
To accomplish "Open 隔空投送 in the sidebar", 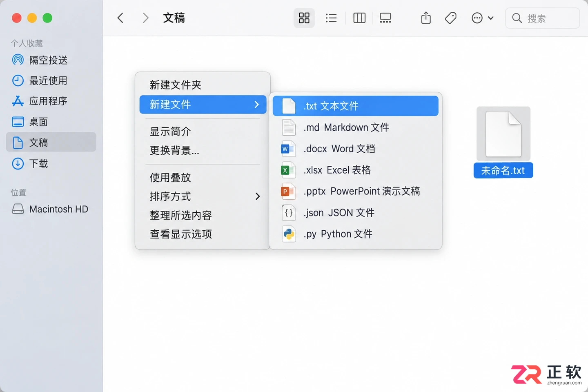I will coord(51,60).
